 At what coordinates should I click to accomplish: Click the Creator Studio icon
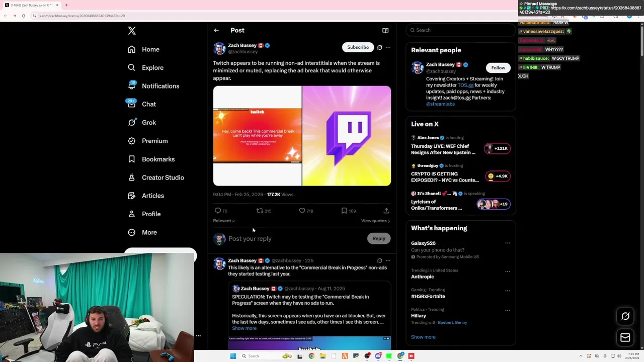(131, 177)
